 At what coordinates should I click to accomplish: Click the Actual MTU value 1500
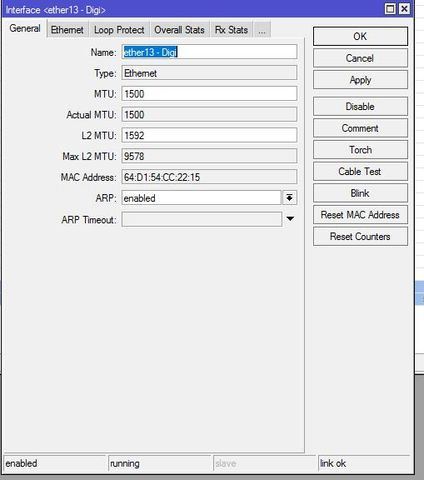tap(209, 115)
